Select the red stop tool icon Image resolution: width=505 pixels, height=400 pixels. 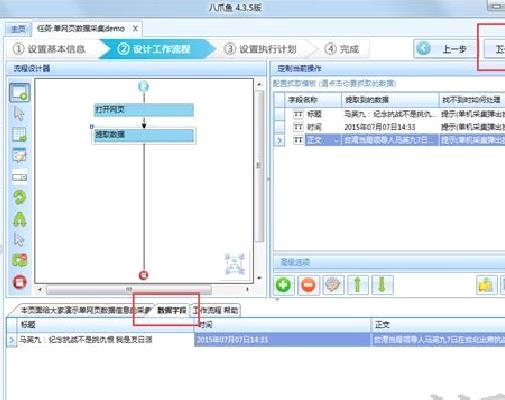coord(20,282)
